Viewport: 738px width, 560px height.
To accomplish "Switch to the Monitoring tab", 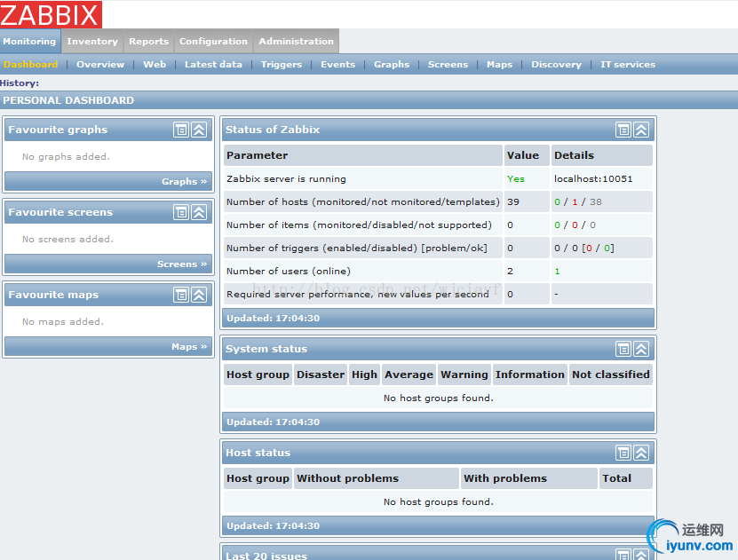I will click(x=29, y=42).
